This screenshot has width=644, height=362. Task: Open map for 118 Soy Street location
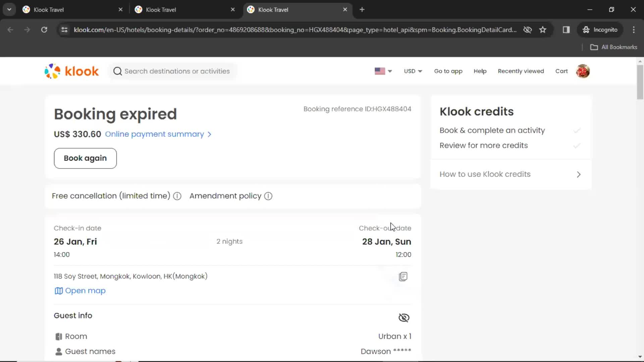pos(79,290)
